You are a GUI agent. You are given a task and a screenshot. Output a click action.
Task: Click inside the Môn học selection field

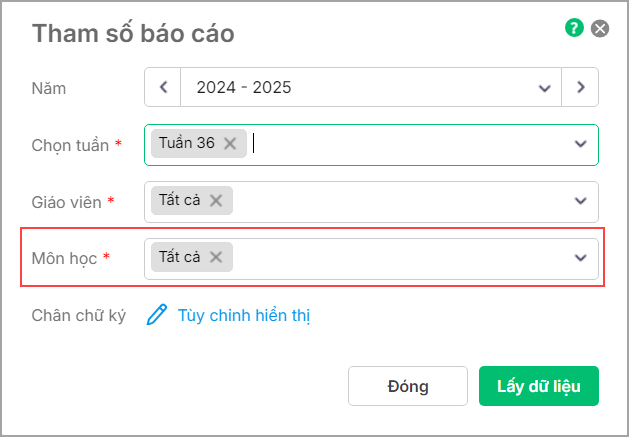click(x=371, y=259)
